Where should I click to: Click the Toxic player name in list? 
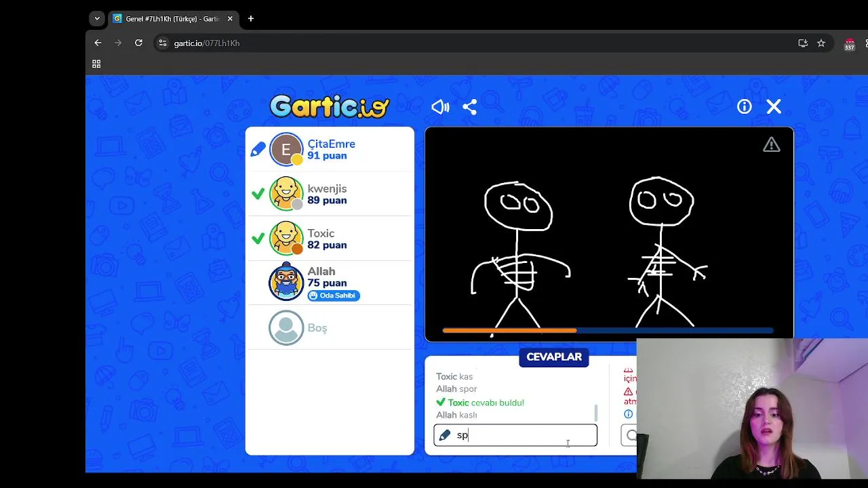point(321,233)
